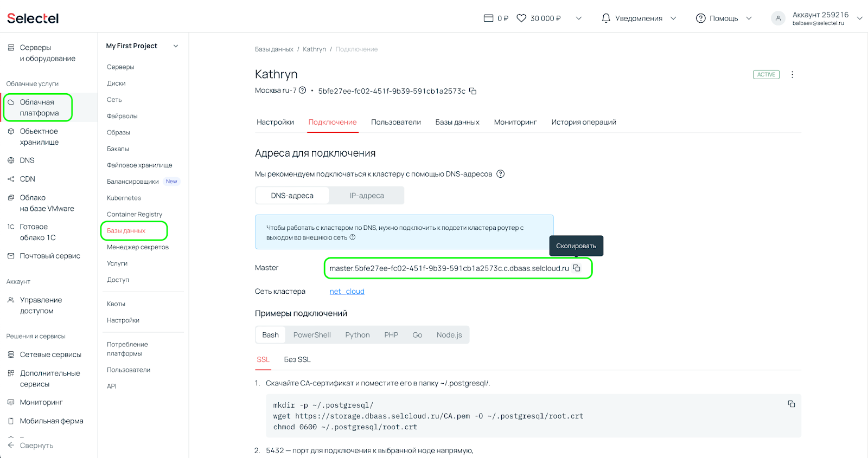Select the IP-адреса toggle option
The width and height of the screenshot is (868, 458).
click(367, 196)
